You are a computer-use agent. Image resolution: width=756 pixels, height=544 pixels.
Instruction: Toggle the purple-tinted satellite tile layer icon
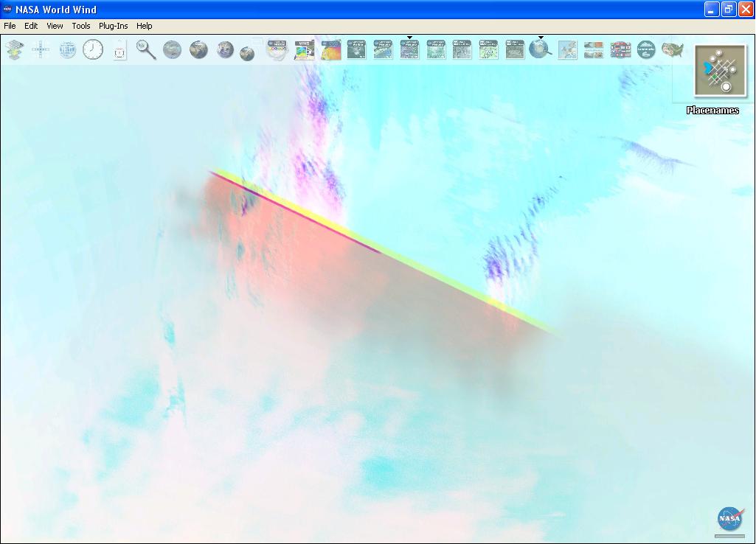click(x=409, y=49)
